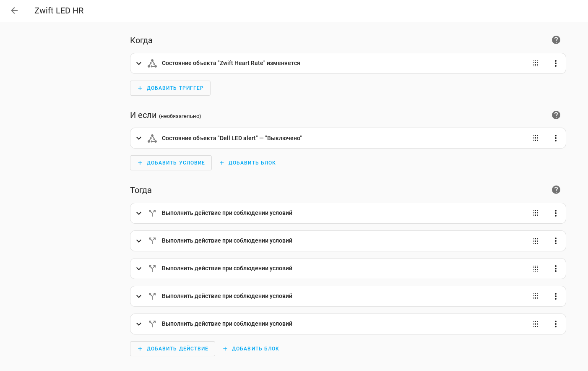Screen dimensions: 588x371
Task: Open three-dot menu of Dell LED alert condition
Action: pyautogui.click(x=556, y=138)
